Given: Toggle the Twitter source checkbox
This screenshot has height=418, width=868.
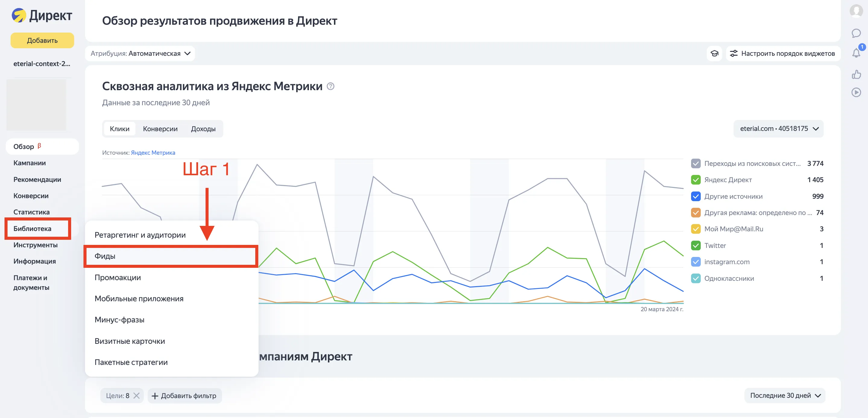Looking at the screenshot, I should (696, 245).
